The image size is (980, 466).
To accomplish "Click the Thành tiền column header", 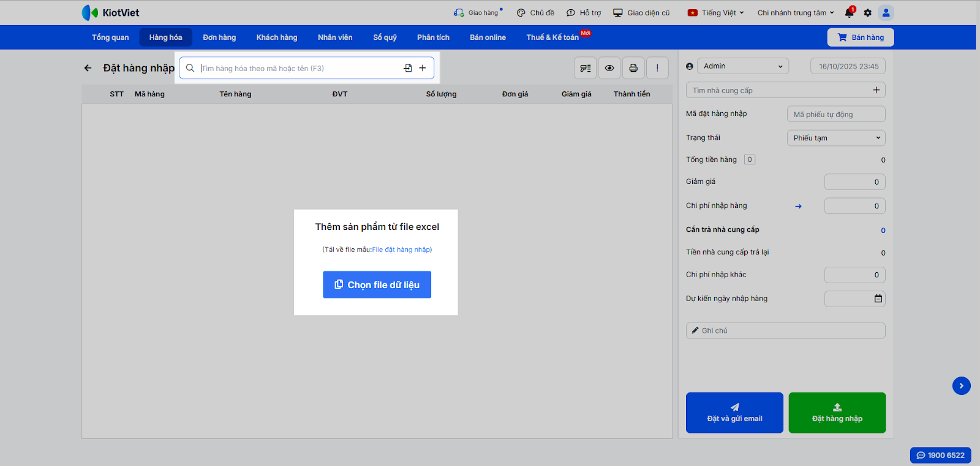I will [632, 94].
